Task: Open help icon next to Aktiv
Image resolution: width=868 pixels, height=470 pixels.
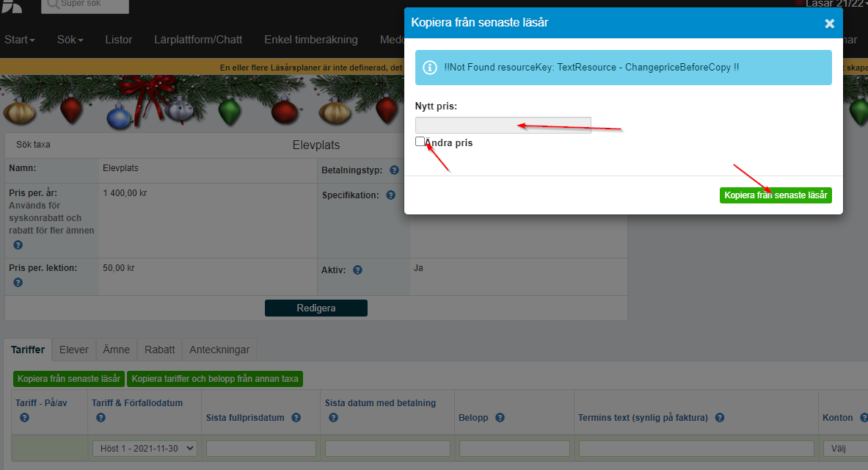Action: pyautogui.click(x=357, y=270)
